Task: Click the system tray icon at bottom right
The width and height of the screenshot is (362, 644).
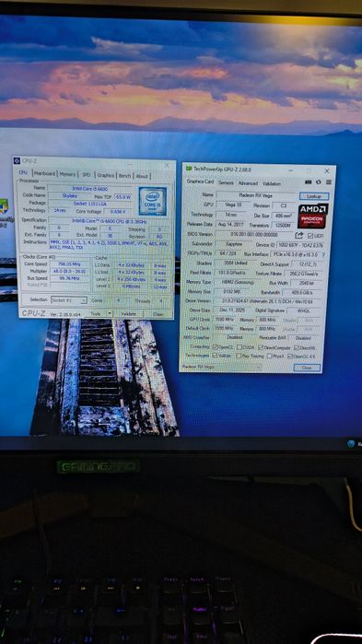Action: point(351,443)
